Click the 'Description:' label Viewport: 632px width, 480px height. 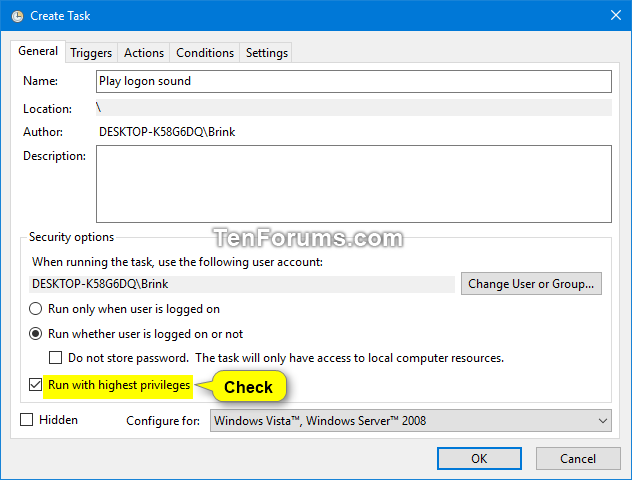tap(54, 156)
